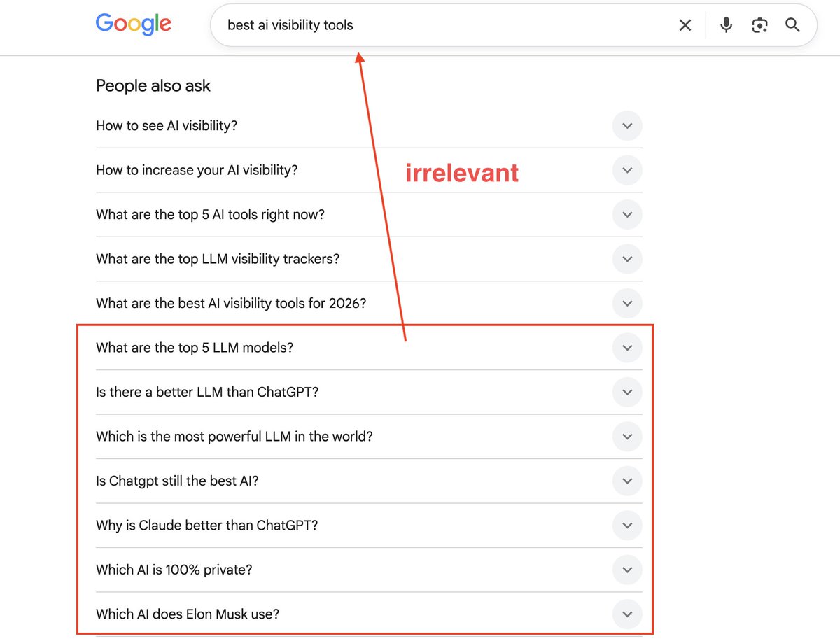
Task: Open question 'What are the top 5 LLM models?'
Action: (x=195, y=348)
